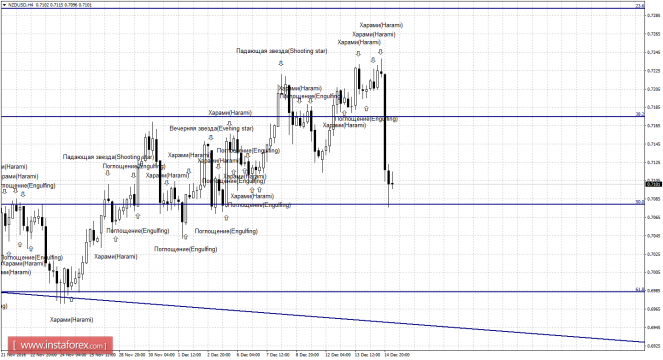
Task: Click the up-arrow marker above lowest Engulfing label
Action: pyautogui.click(x=185, y=236)
